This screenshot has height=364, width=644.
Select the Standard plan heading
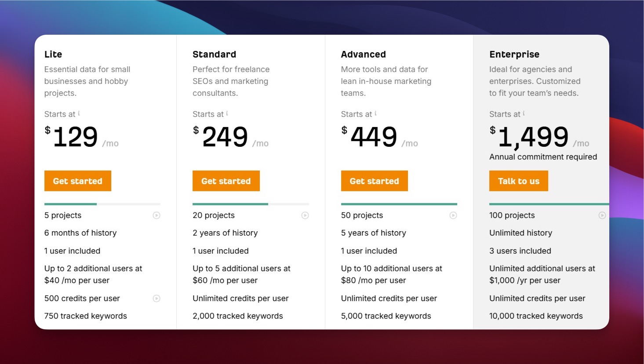(x=215, y=54)
